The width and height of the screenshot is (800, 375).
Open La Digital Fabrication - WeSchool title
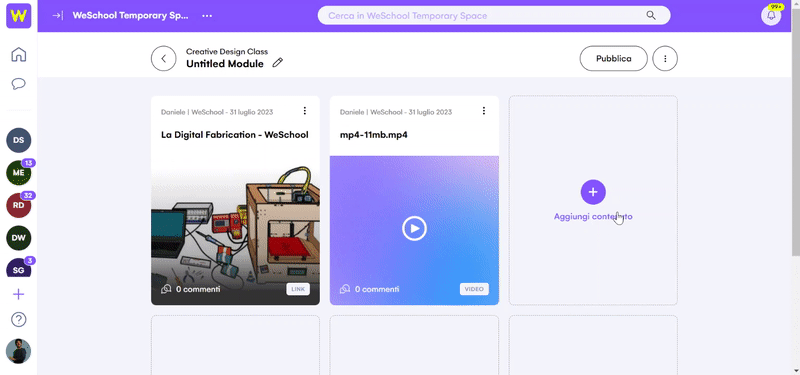[235, 135]
